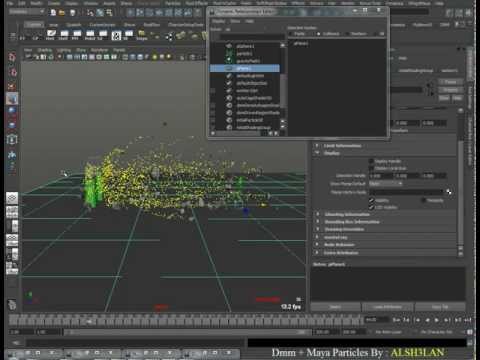Enable the Display Handle checkbox

click(371, 161)
